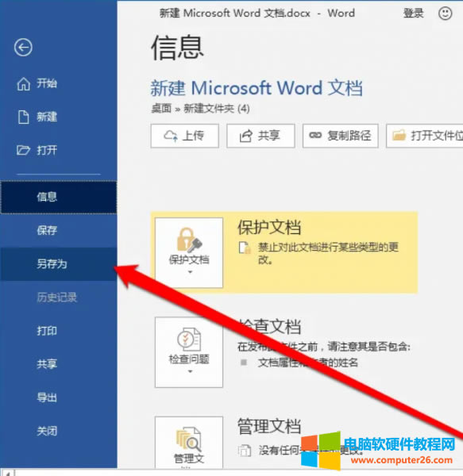Open the 另存为 save-as page
This screenshot has width=463, height=476.
point(58,264)
